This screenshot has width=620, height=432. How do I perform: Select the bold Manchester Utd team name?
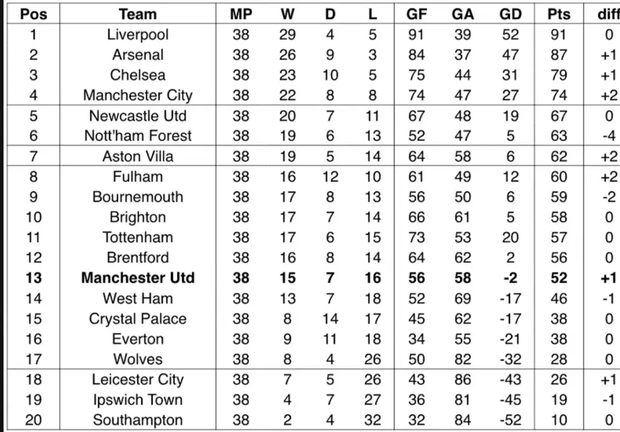137,278
